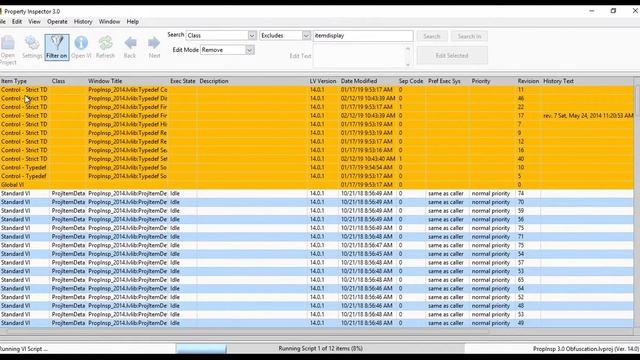Click inside the Edit Text box
Image resolution: width=640 pixels, height=360 pixels.
click(359, 56)
